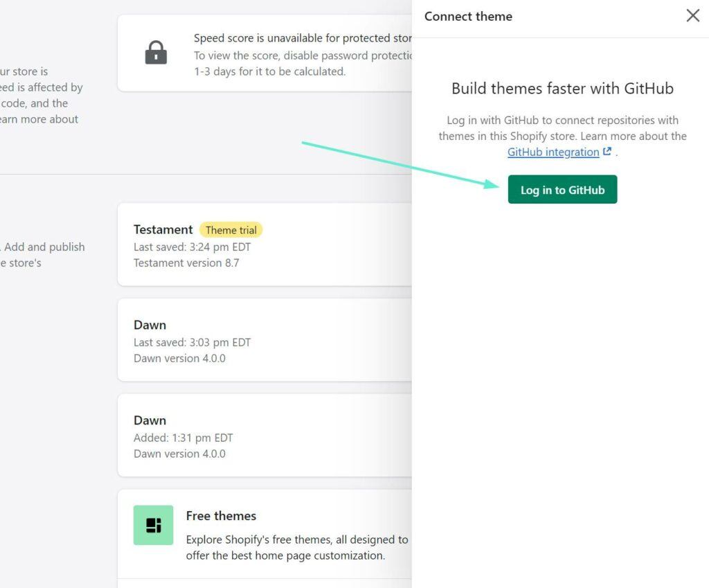The height and width of the screenshot is (588, 709).
Task: Click the padlock icon in speed score card
Action: 156,53
